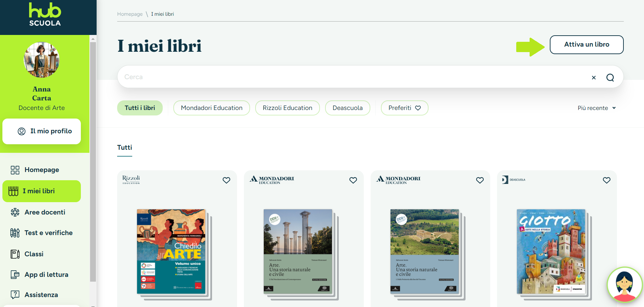Click Mondadori logo on the landscape book card

pos(398,180)
